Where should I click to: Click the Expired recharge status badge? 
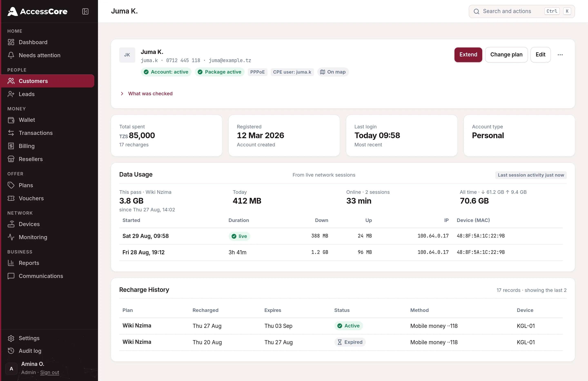(x=350, y=342)
